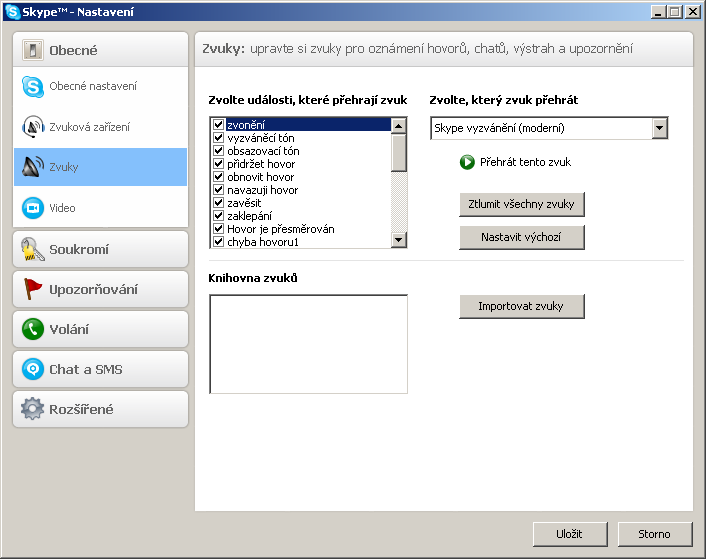Select the chyba hovoru1 row text

click(x=263, y=242)
